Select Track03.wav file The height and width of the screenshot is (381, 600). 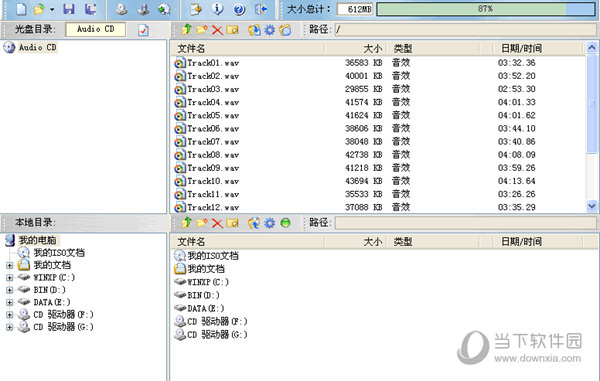click(213, 89)
